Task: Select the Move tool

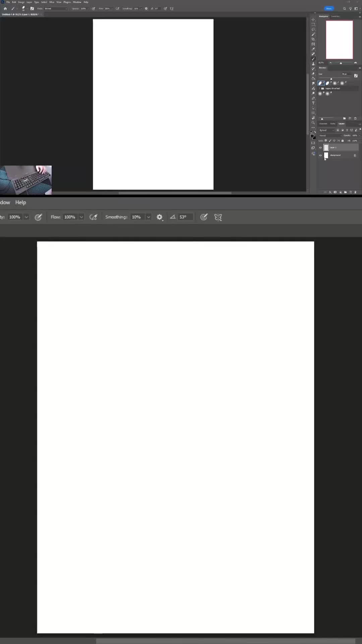Action: click(313, 20)
